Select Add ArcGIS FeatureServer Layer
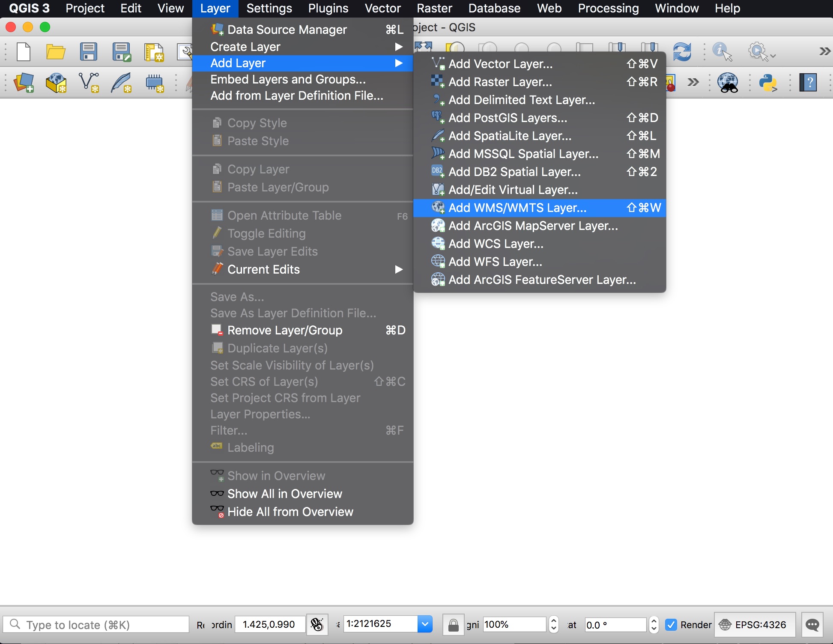The height and width of the screenshot is (644, 833). (x=540, y=280)
